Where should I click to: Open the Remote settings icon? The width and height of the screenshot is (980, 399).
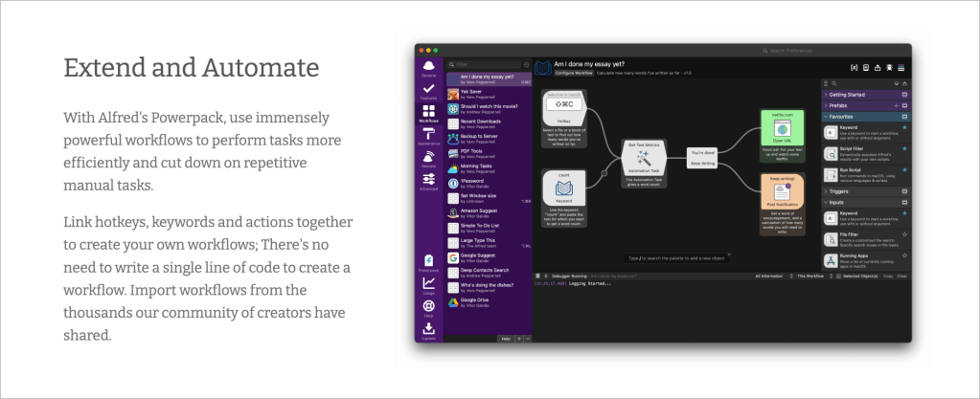point(428,158)
